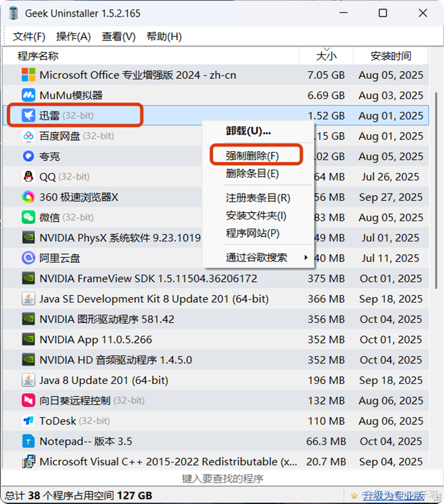This screenshot has width=444, height=504.
Task: Click the 微信 icon
Action: (29, 218)
